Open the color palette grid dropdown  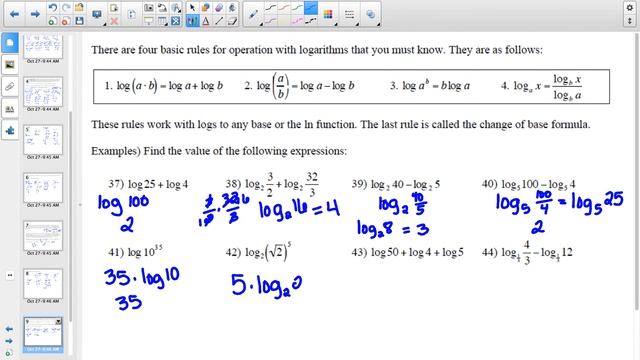click(x=328, y=15)
